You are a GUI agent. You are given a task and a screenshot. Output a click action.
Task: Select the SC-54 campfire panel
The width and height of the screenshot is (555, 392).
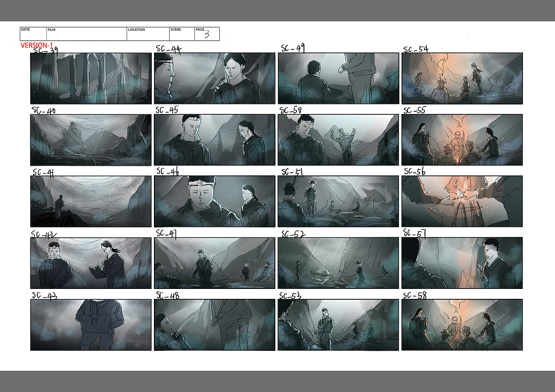462,78
